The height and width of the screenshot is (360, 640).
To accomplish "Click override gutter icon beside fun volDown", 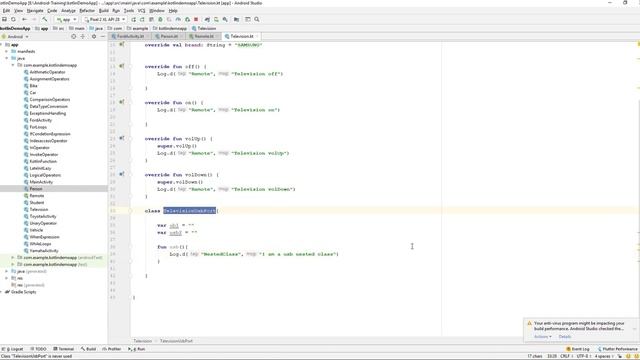I will (122, 174).
